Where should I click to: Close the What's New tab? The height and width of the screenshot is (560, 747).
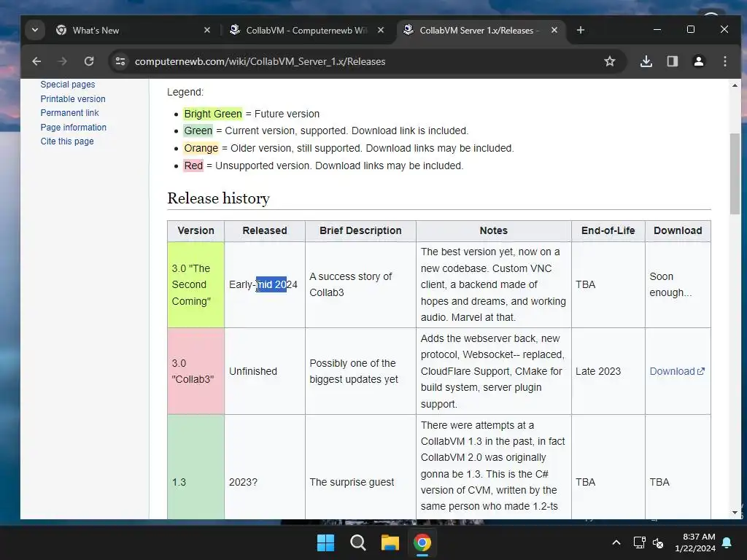pyautogui.click(x=207, y=30)
